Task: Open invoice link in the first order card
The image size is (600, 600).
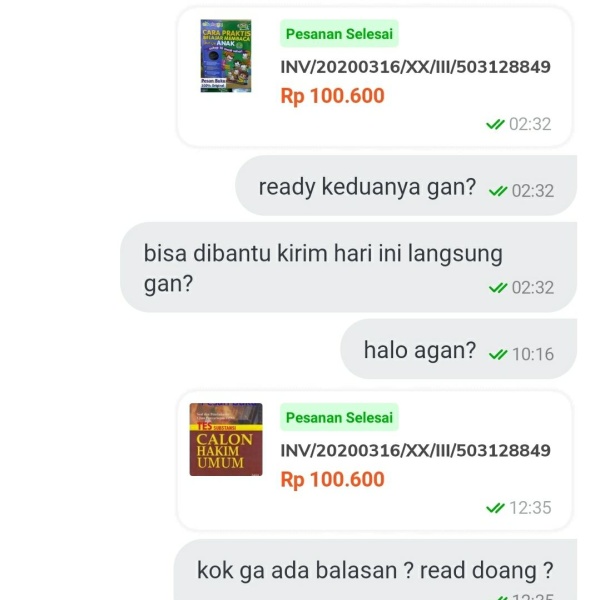Action: (x=415, y=67)
